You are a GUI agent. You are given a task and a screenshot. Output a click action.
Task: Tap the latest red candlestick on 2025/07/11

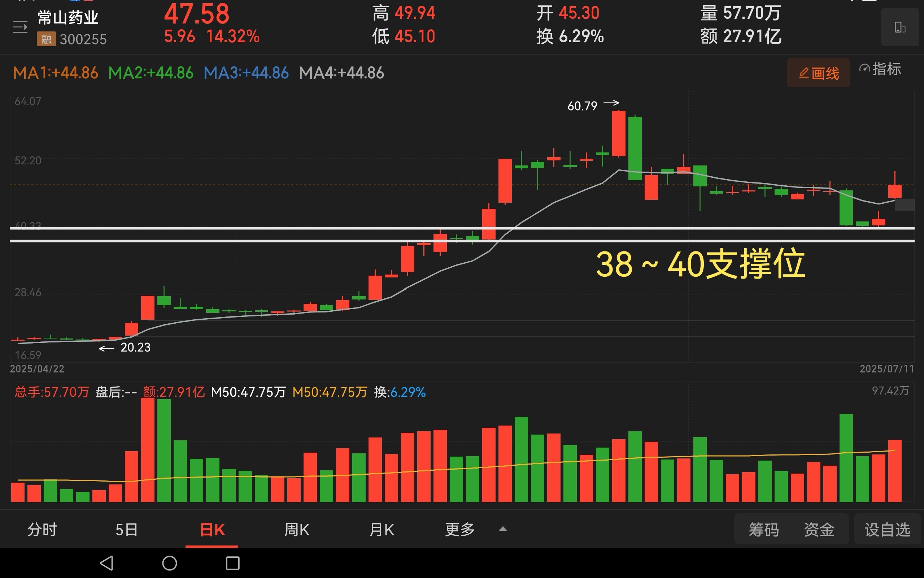click(x=895, y=191)
